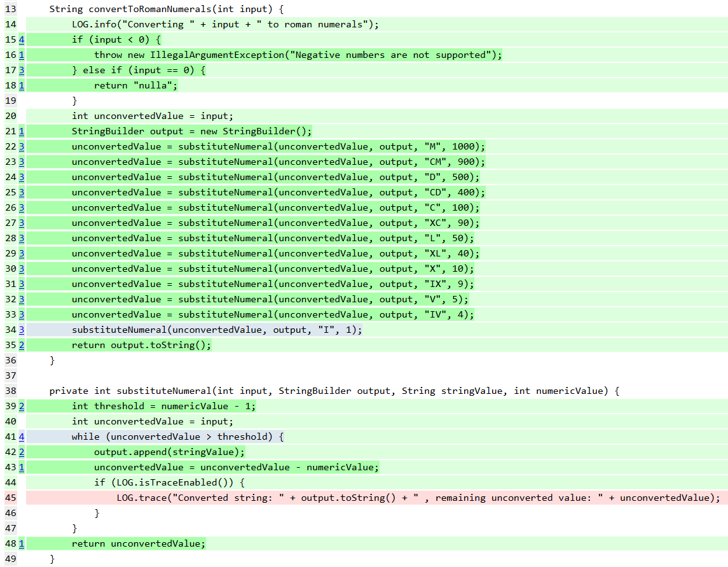Viewport: 728px width, 567px height.
Task: Open mutation link for the "D", 500 line
Action: 22,177
